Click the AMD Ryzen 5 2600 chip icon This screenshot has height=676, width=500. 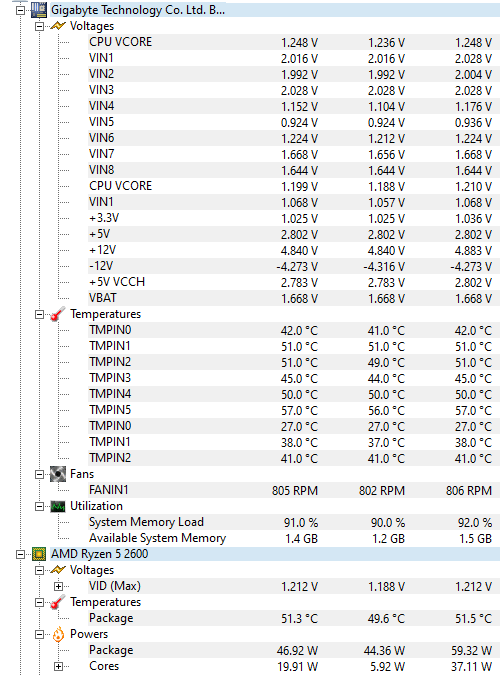[39, 554]
